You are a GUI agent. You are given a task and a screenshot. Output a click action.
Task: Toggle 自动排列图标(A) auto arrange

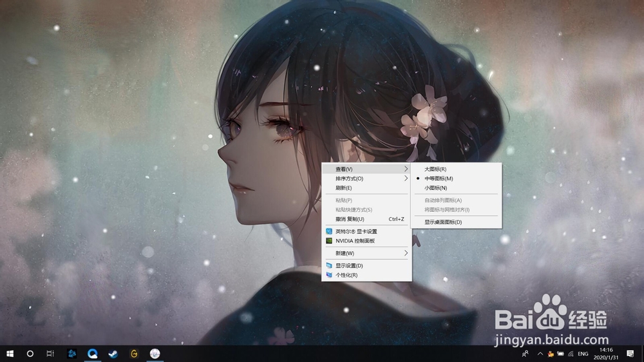(x=456, y=200)
